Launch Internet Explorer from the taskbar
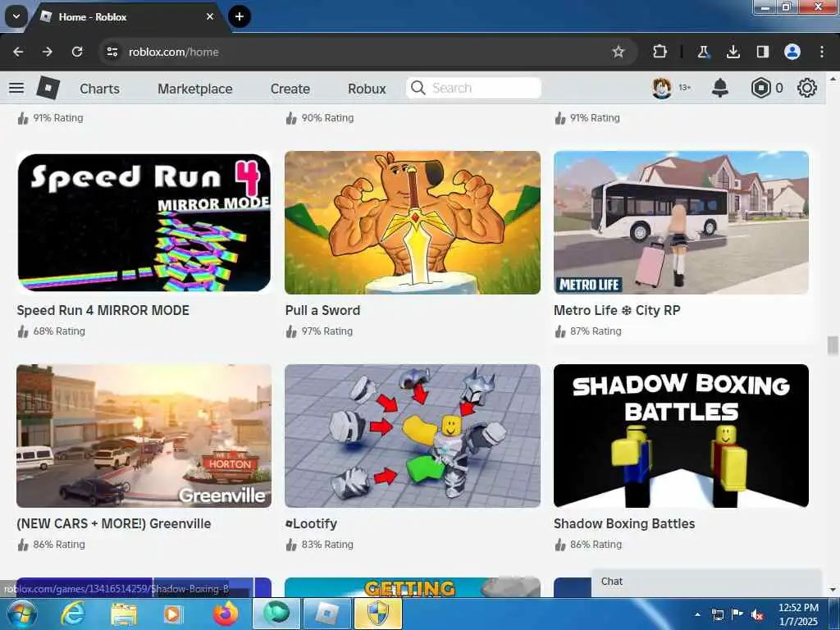This screenshot has height=630, width=840. [73, 614]
